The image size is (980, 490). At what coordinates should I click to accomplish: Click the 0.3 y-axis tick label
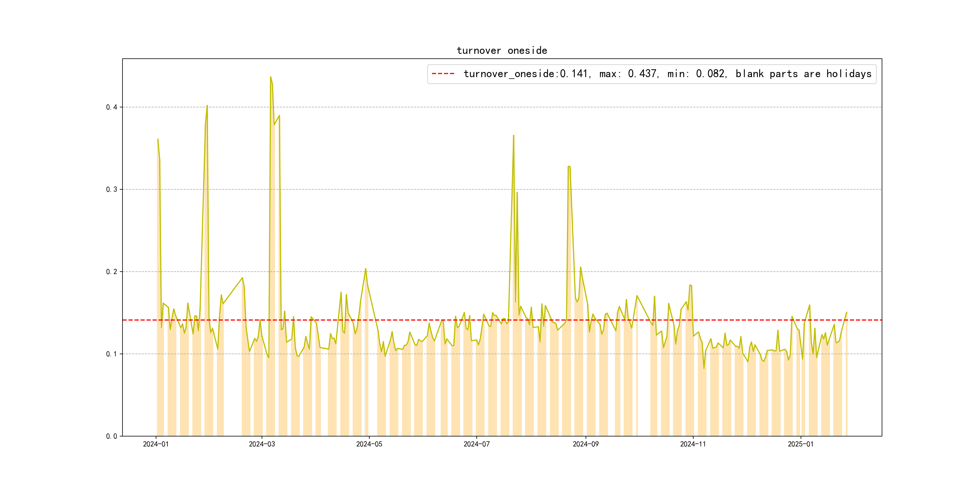coord(112,189)
